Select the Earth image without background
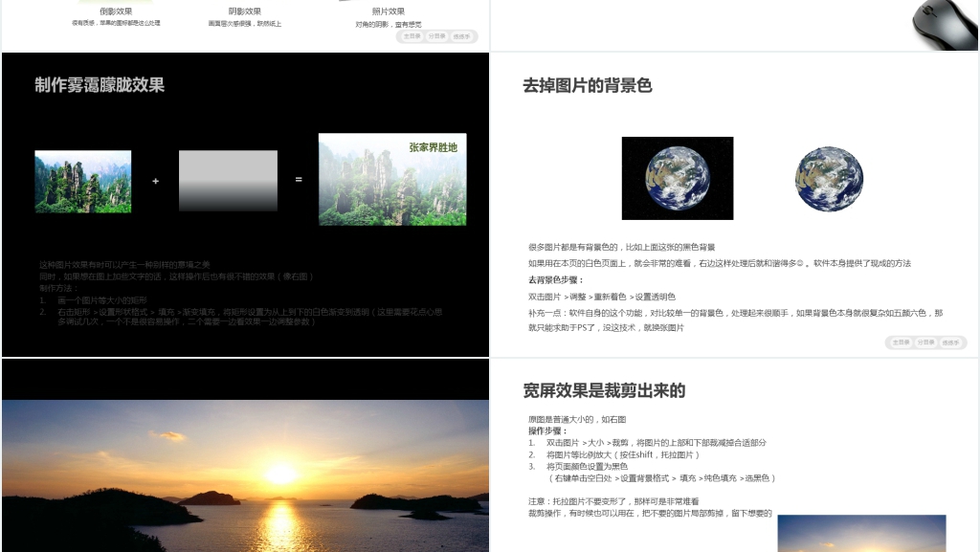 829,178
